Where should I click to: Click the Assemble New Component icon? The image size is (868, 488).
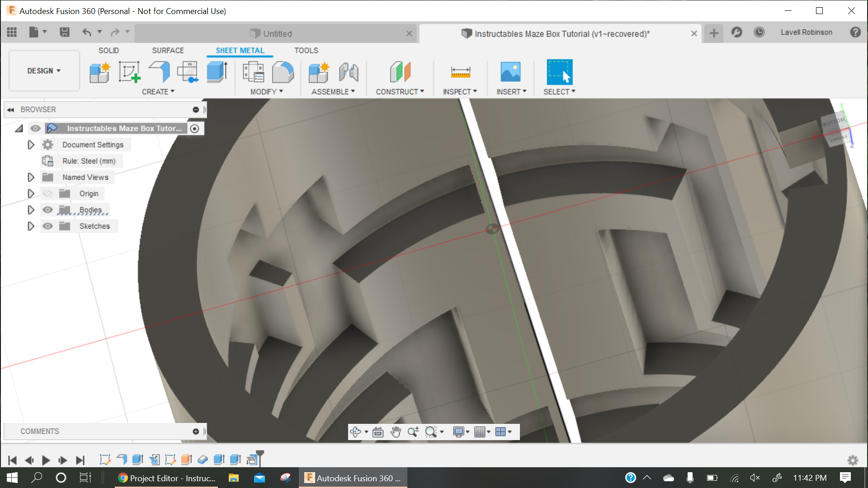pos(319,72)
